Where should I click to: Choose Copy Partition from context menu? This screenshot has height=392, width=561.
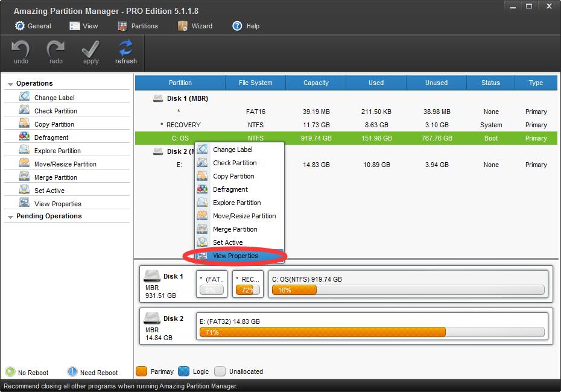pyautogui.click(x=239, y=176)
